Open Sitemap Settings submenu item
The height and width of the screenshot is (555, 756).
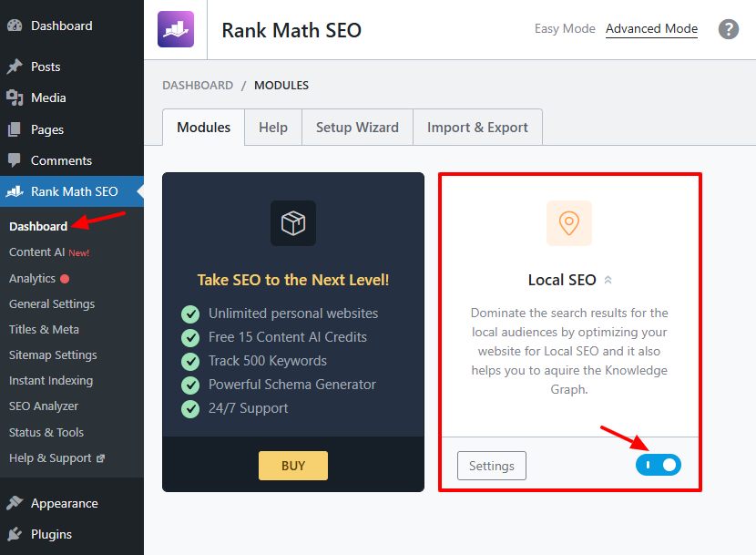[53, 355]
